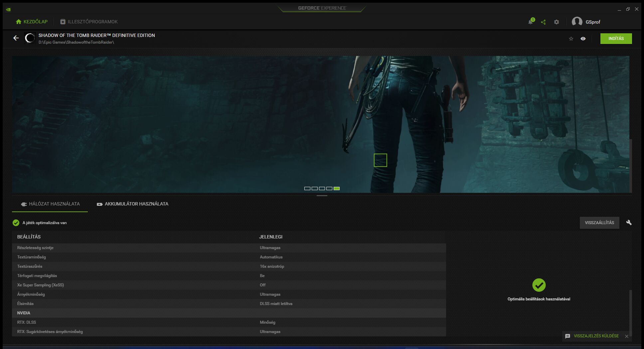Open custom settings wrench icon
The width and height of the screenshot is (644, 349).
(x=629, y=222)
